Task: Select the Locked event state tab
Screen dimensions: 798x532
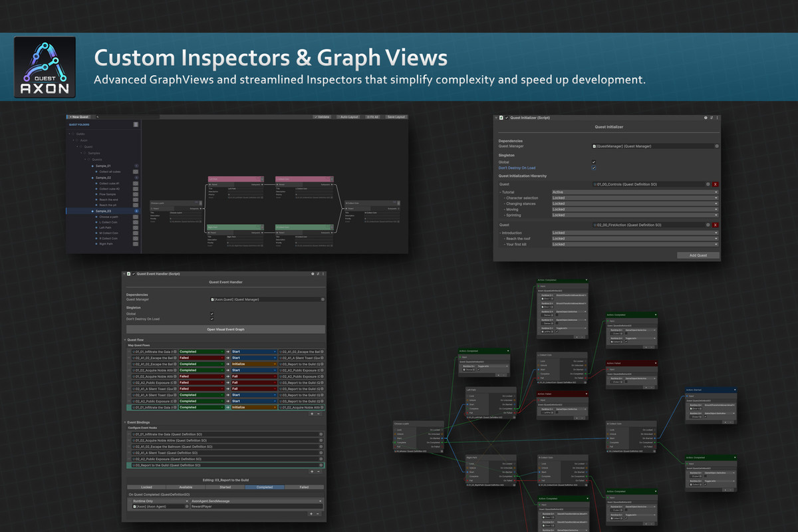Action: point(146,487)
